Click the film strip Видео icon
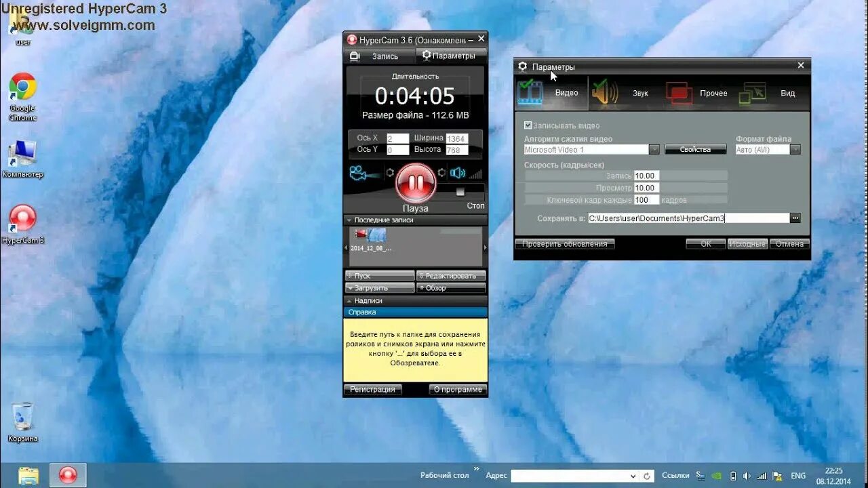This screenshot has width=868, height=488. pyautogui.click(x=531, y=92)
